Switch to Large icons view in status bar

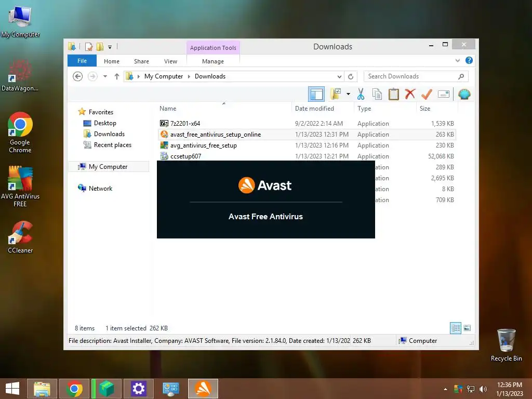coord(467,328)
